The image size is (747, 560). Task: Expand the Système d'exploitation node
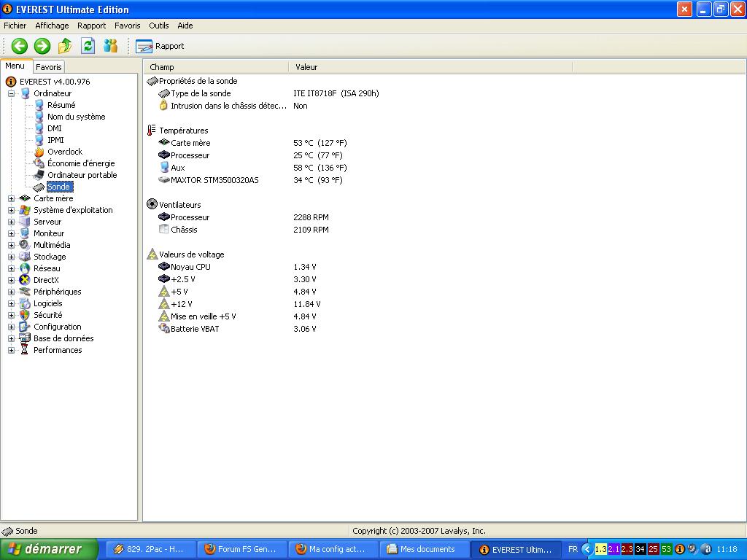12,211
